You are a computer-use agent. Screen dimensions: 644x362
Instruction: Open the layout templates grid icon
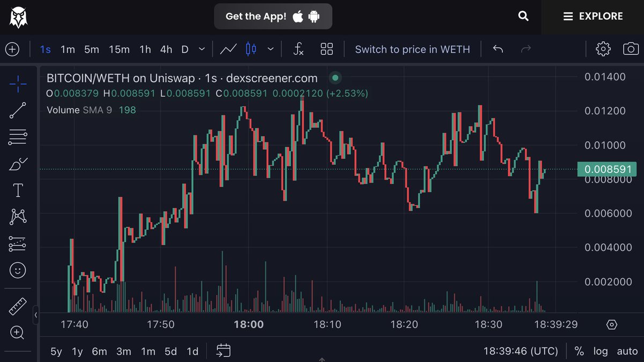pos(327,49)
